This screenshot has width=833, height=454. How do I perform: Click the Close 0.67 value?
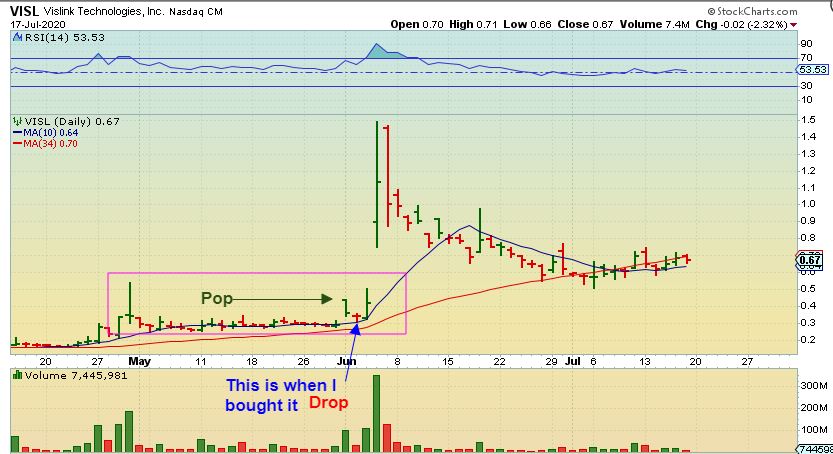pyautogui.click(x=585, y=24)
